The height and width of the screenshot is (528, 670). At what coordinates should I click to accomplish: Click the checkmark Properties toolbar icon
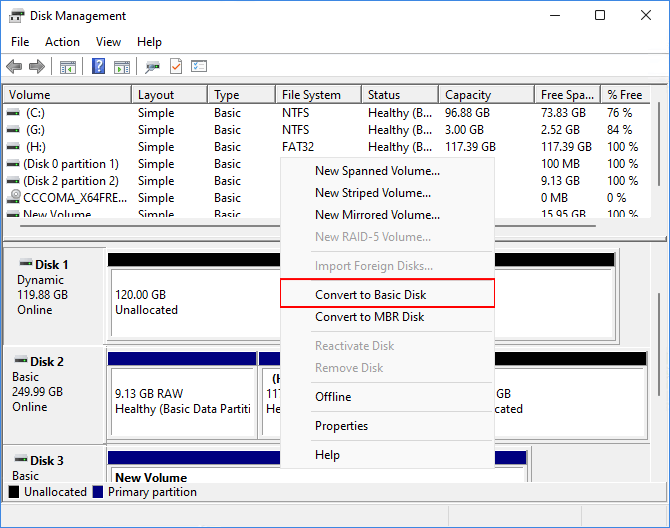pos(176,67)
